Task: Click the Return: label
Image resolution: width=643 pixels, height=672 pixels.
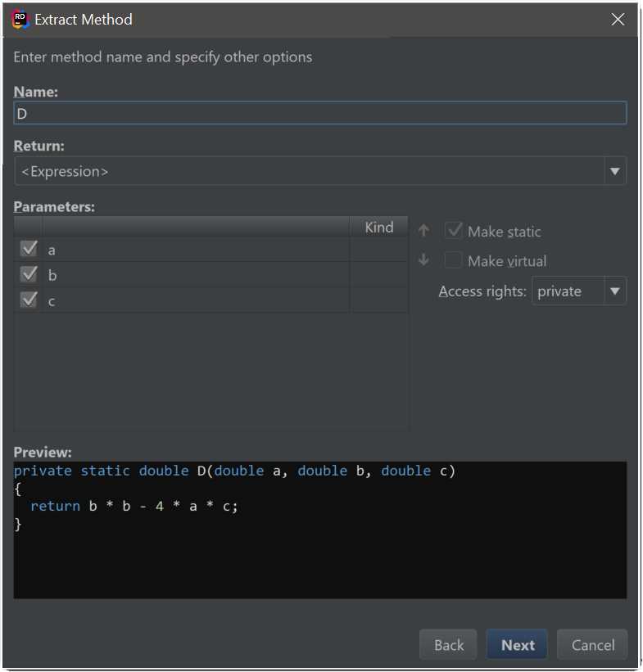Action: coord(39,146)
